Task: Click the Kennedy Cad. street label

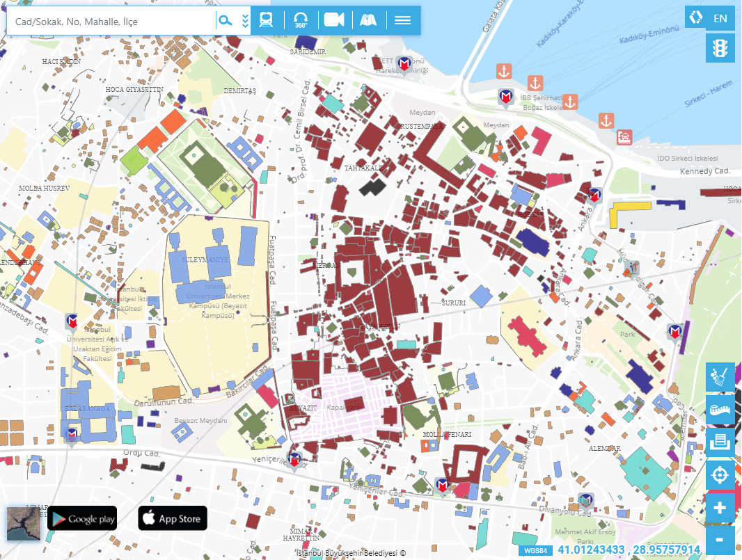Action: pyautogui.click(x=705, y=171)
